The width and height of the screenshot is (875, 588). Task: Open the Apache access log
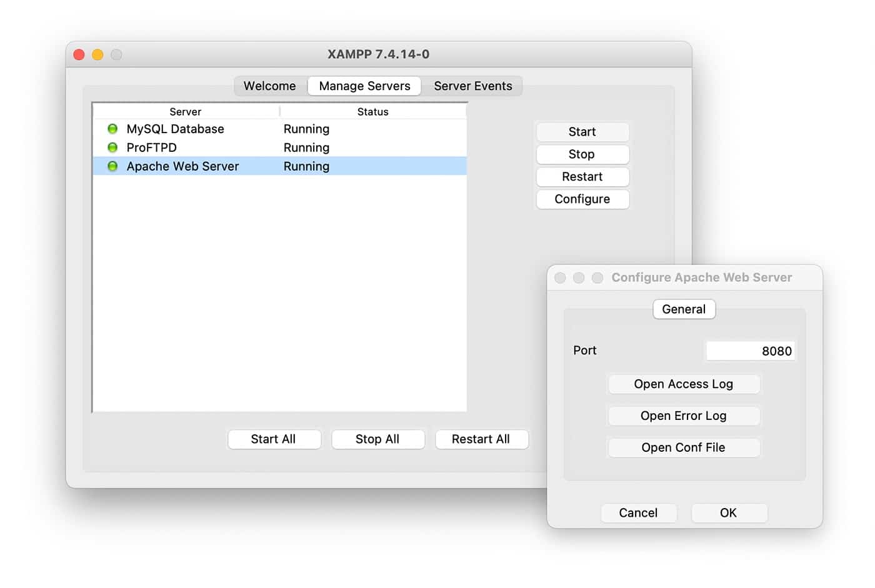pyautogui.click(x=683, y=384)
